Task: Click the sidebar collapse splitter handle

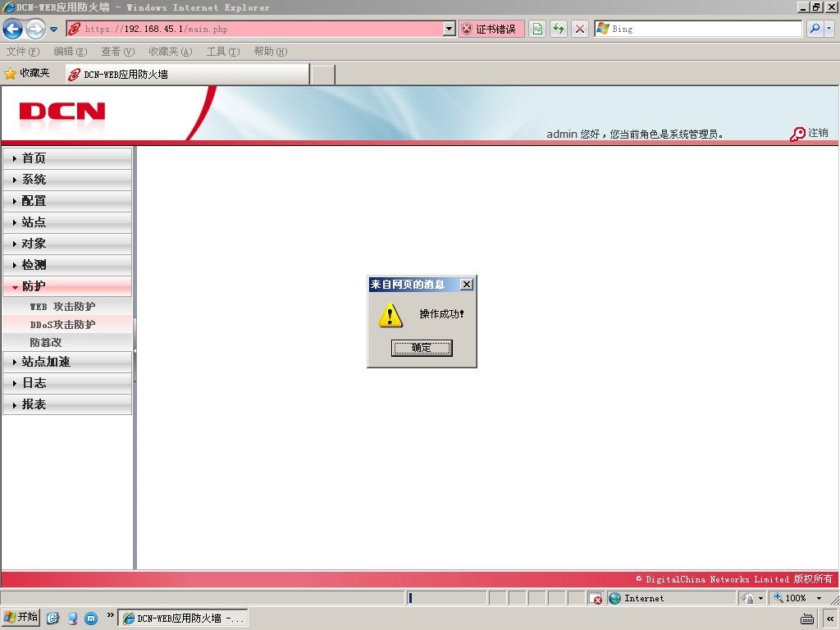Action: (x=135, y=350)
